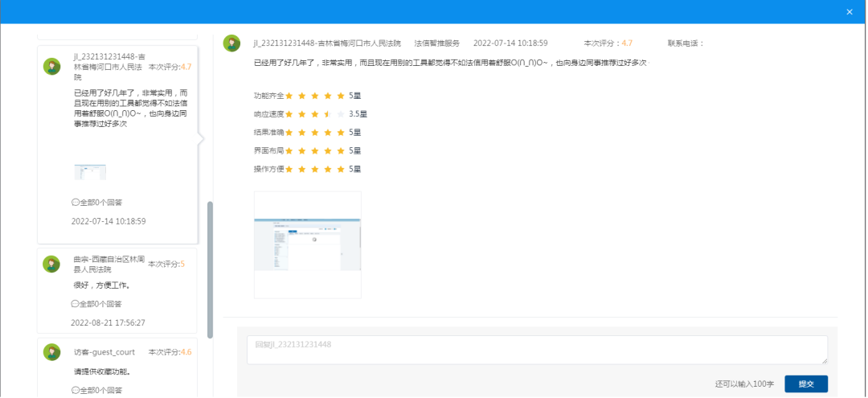Click 本次评分 4.7 in detail header

pyautogui.click(x=608, y=43)
